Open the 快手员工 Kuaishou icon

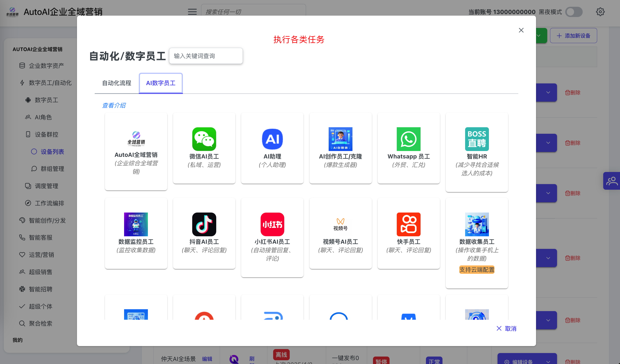(408, 224)
